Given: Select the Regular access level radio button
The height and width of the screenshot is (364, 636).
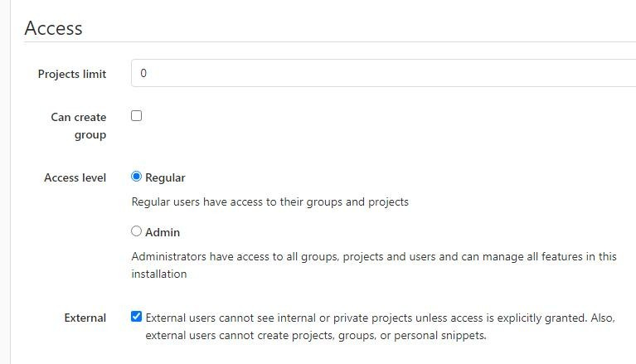Looking at the screenshot, I should (137, 177).
